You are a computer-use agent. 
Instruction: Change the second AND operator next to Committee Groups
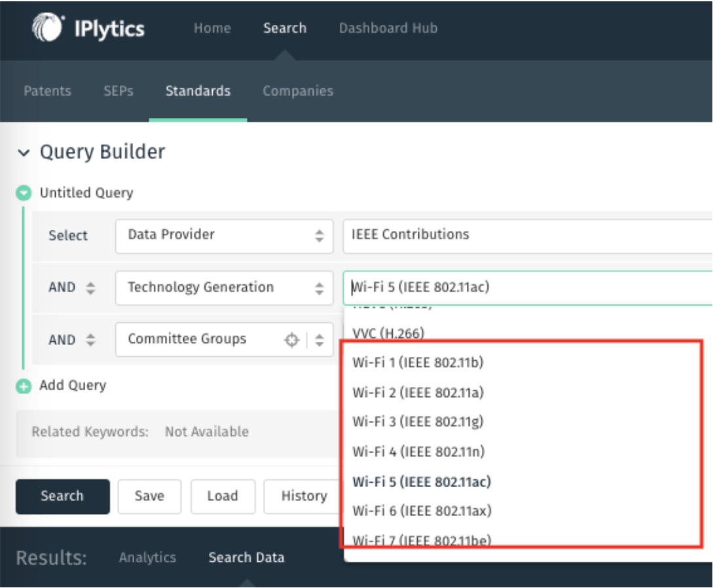pos(72,340)
